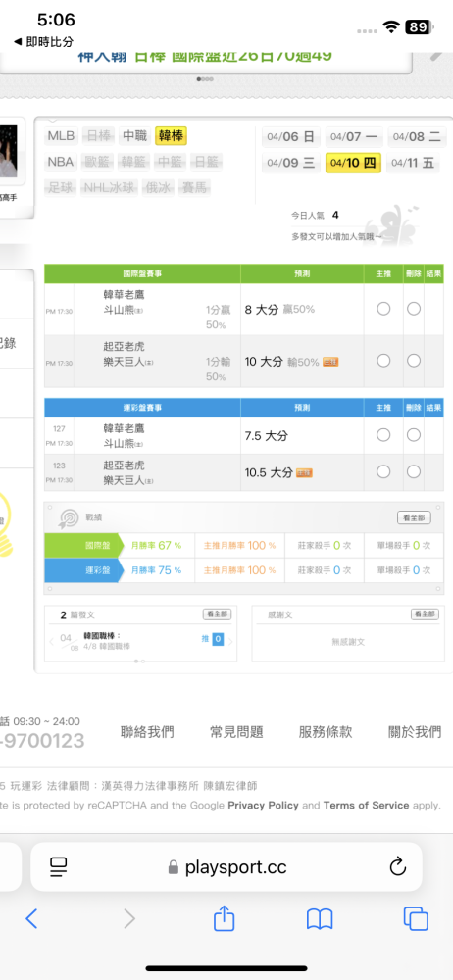This screenshot has width=453, height=980.
Task: Click the target icon next to 戰績
Action: [x=68, y=518]
